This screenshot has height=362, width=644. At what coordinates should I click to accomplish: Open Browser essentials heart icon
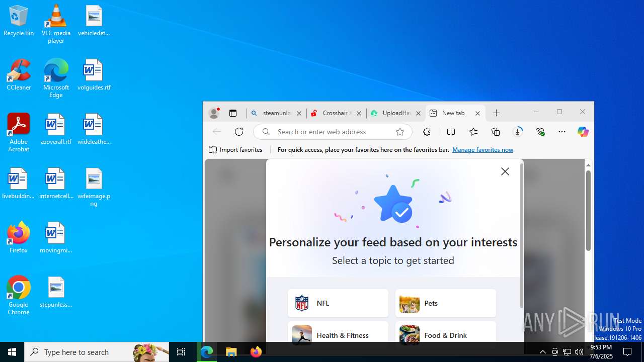(540, 132)
